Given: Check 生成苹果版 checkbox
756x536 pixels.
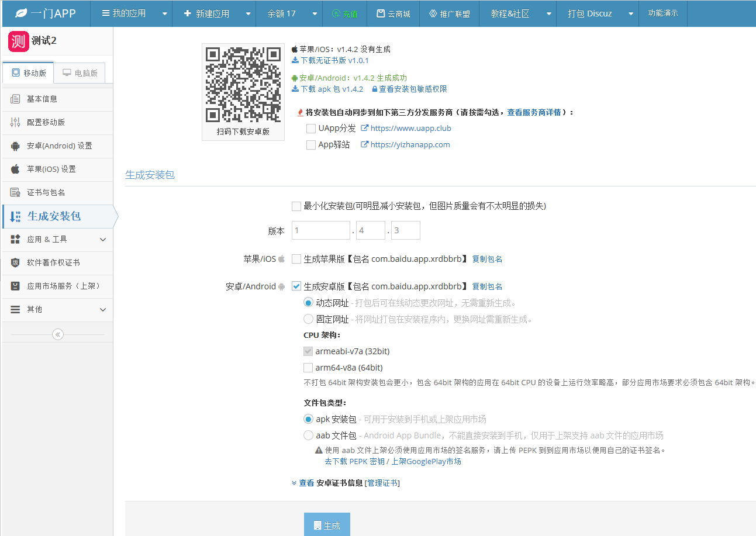Looking at the screenshot, I should tap(296, 258).
